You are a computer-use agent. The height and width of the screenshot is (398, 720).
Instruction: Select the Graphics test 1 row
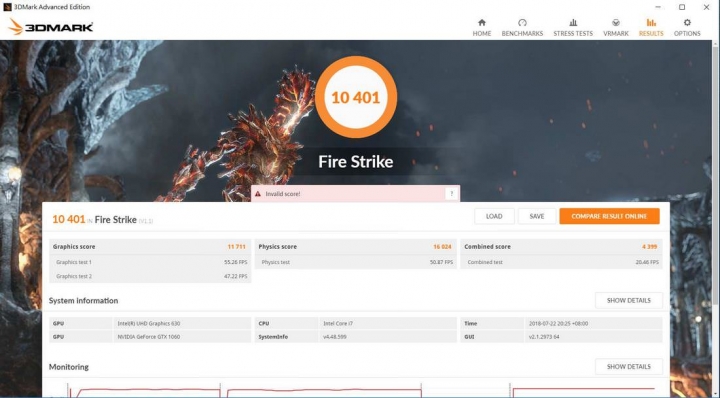[150, 262]
